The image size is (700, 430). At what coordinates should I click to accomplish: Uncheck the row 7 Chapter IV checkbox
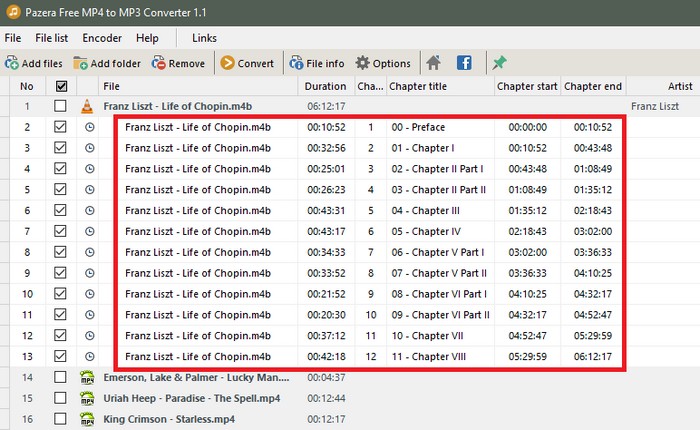(x=60, y=231)
